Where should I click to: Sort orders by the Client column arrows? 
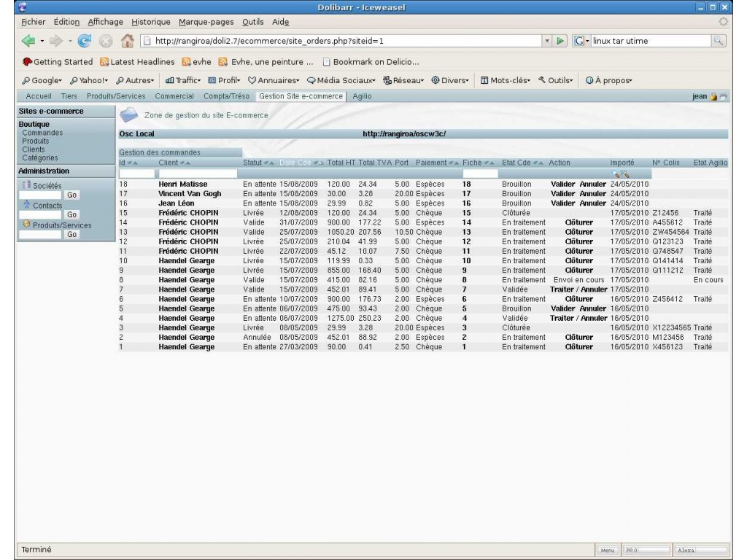tap(185, 162)
